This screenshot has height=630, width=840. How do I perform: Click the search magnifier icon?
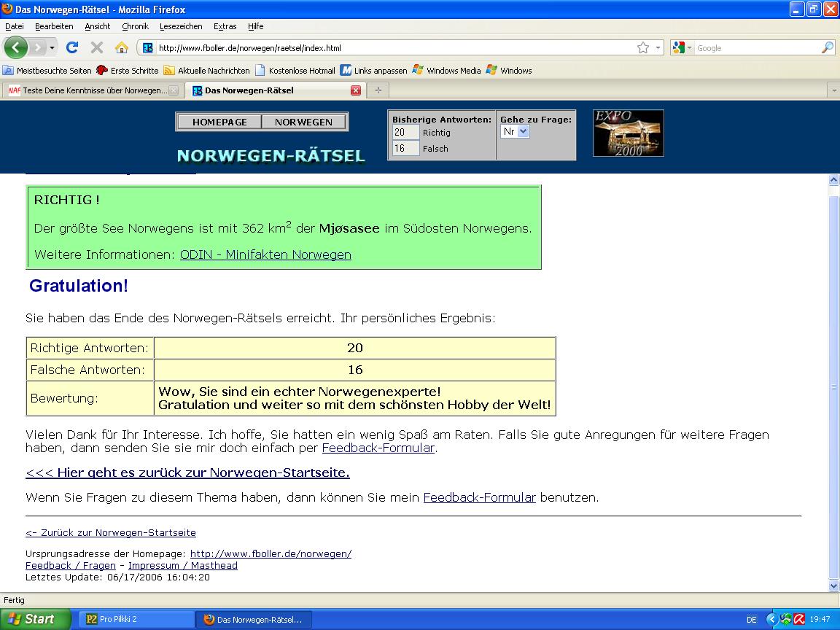point(827,47)
